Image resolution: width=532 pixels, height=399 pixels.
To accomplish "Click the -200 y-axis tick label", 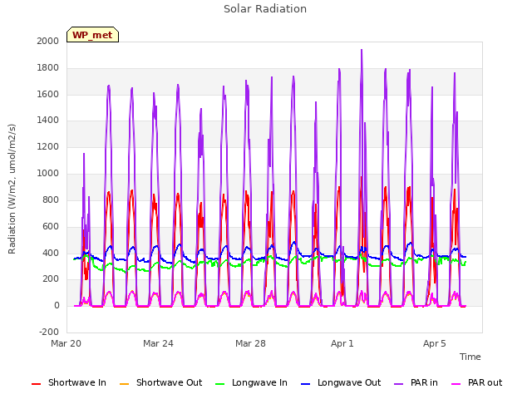I will 49,332.
